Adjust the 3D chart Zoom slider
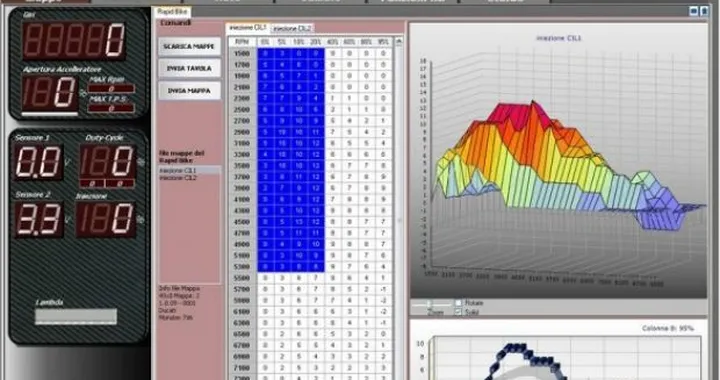The image size is (720, 380). pos(431,304)
